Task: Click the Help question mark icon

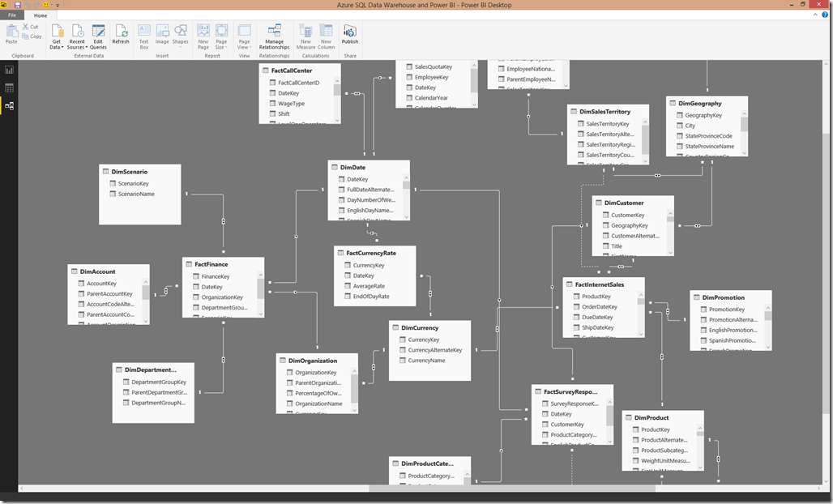Action: pos(825,15)
